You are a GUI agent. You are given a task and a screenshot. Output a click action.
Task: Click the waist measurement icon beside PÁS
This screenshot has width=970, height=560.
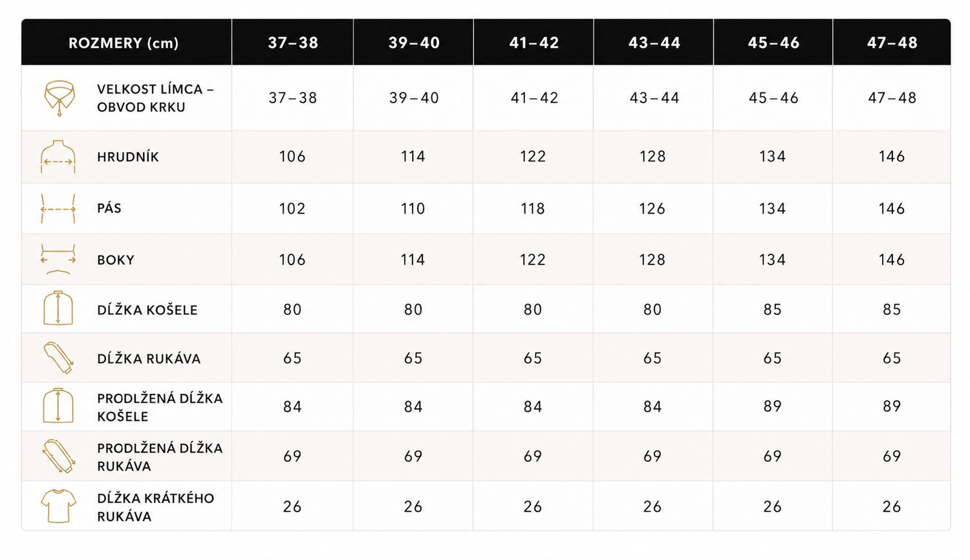click(58, 209)
